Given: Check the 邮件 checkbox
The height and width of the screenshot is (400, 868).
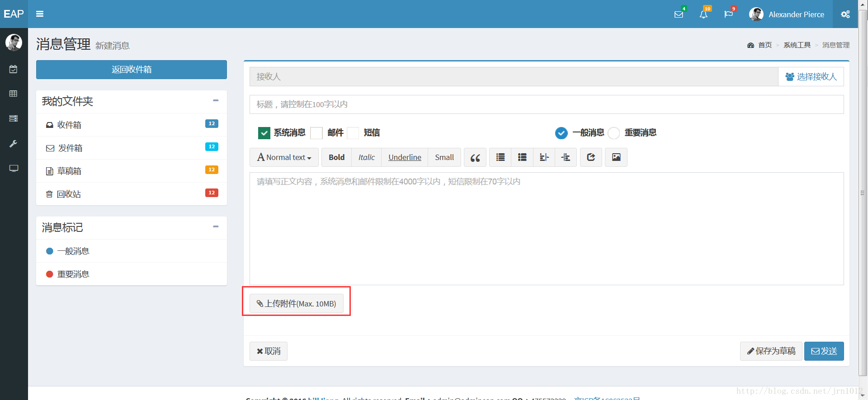Looking at the screenshot, I should click(x=316, y=133).
